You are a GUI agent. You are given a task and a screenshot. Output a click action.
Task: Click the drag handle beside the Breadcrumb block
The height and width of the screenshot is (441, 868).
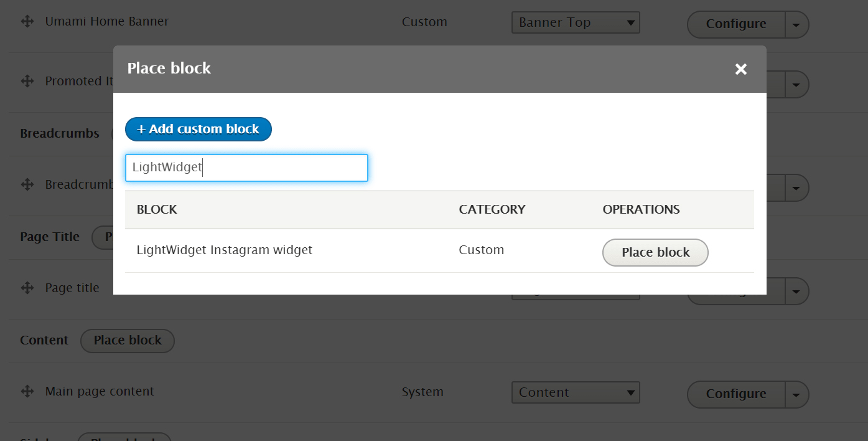coord(27,184)
